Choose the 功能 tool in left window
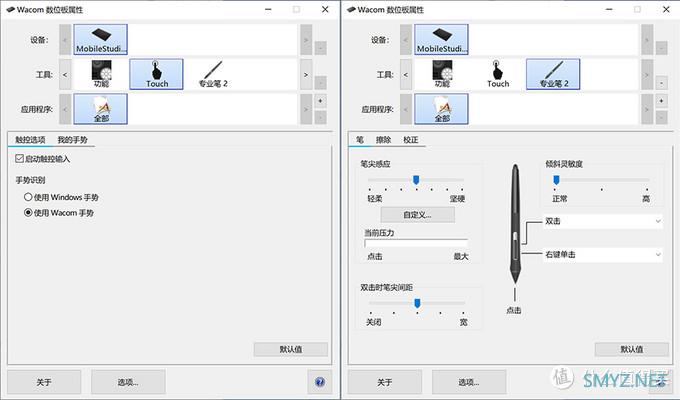680x400 pixels. [101, 74]
